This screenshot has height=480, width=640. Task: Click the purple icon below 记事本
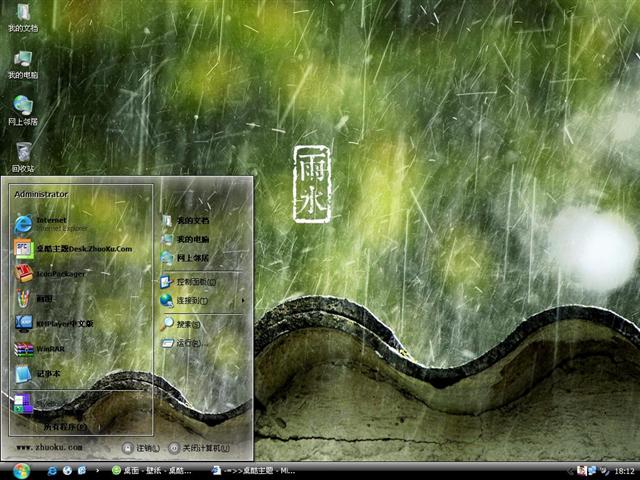(23, 403)
